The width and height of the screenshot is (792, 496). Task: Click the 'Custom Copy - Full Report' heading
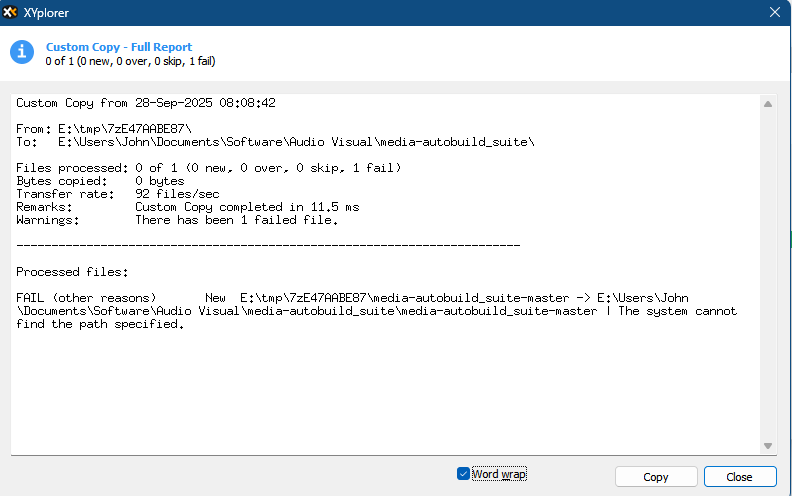(119, 47)
